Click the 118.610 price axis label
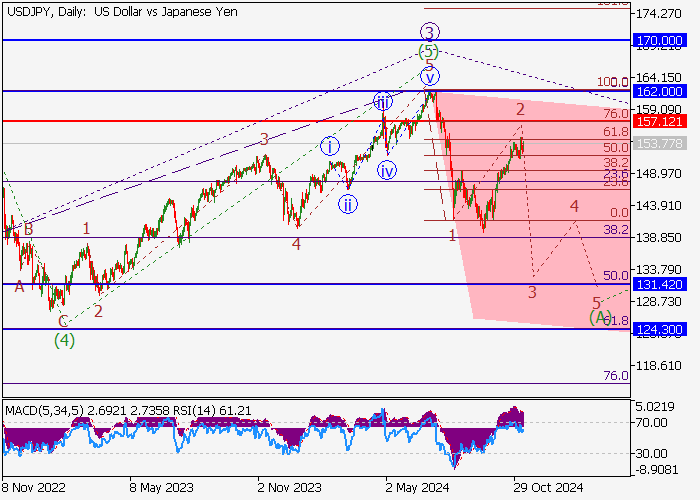This screenshot has width=700, height=500. pos(659,366)
